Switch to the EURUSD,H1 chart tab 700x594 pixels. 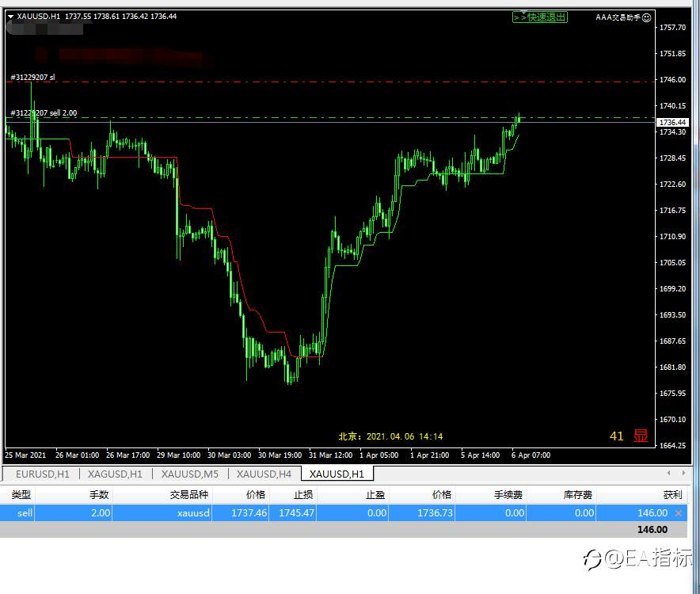43,474
